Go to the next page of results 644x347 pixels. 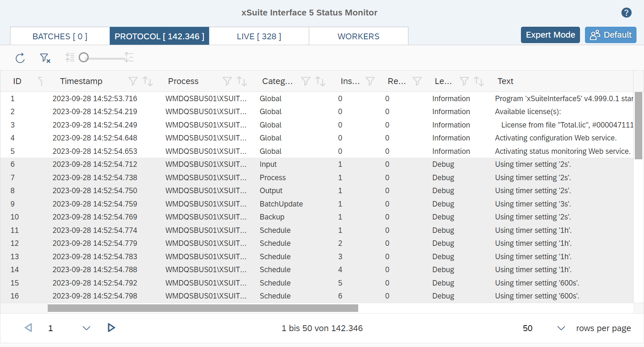click(111, 328)
